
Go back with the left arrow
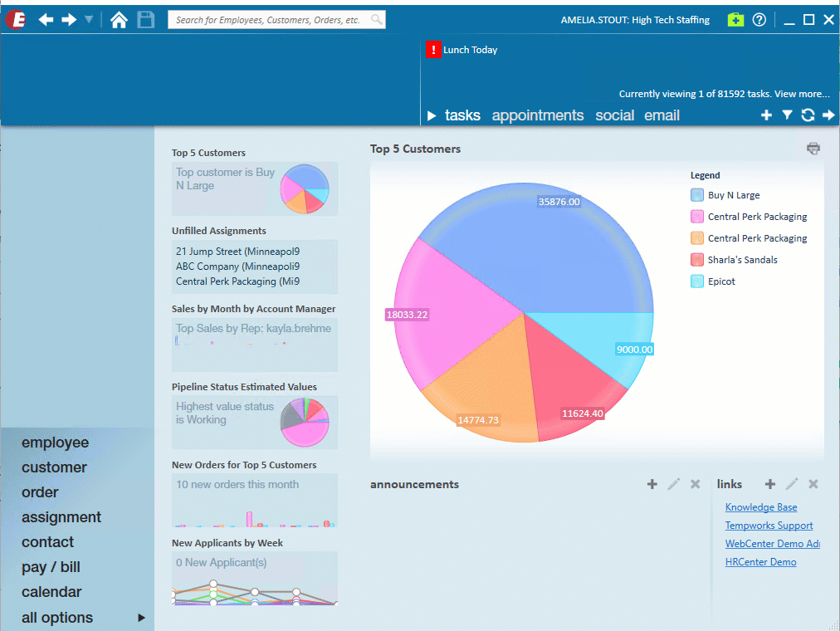[x=46, y=20]
